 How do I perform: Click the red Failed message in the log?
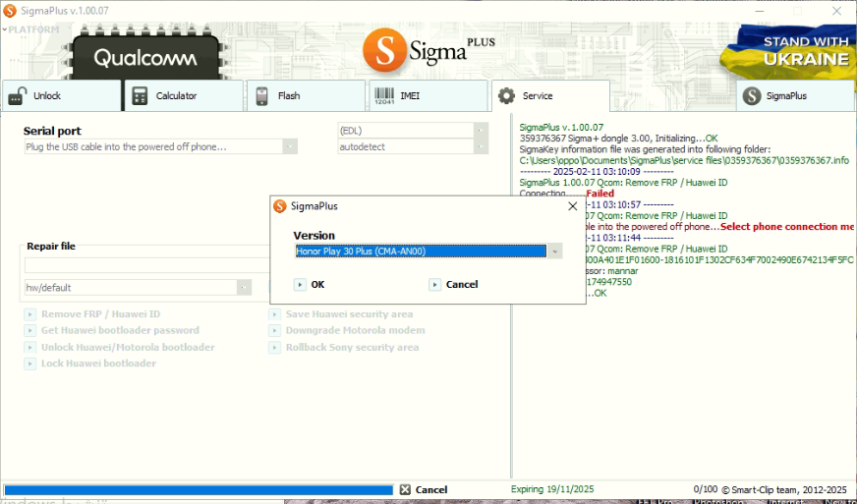[600, 193]
